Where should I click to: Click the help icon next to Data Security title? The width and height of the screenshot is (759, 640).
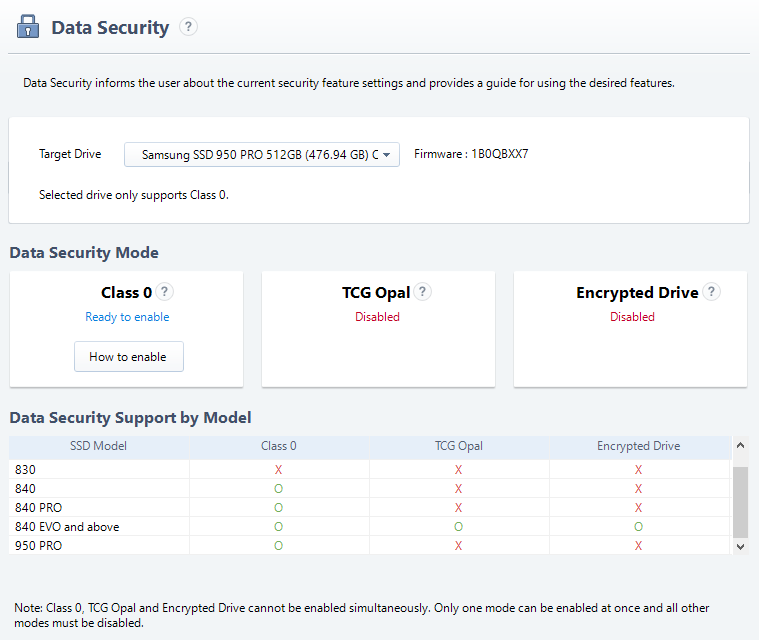(x=188, y=27)
